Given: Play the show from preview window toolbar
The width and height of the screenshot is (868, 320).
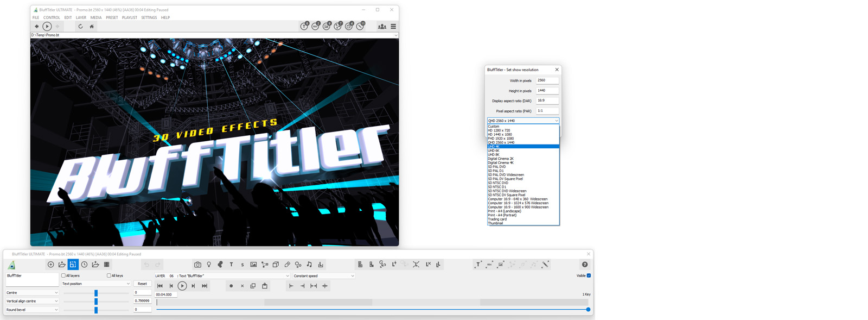Looking at the screenshot, I should [47, 26].
